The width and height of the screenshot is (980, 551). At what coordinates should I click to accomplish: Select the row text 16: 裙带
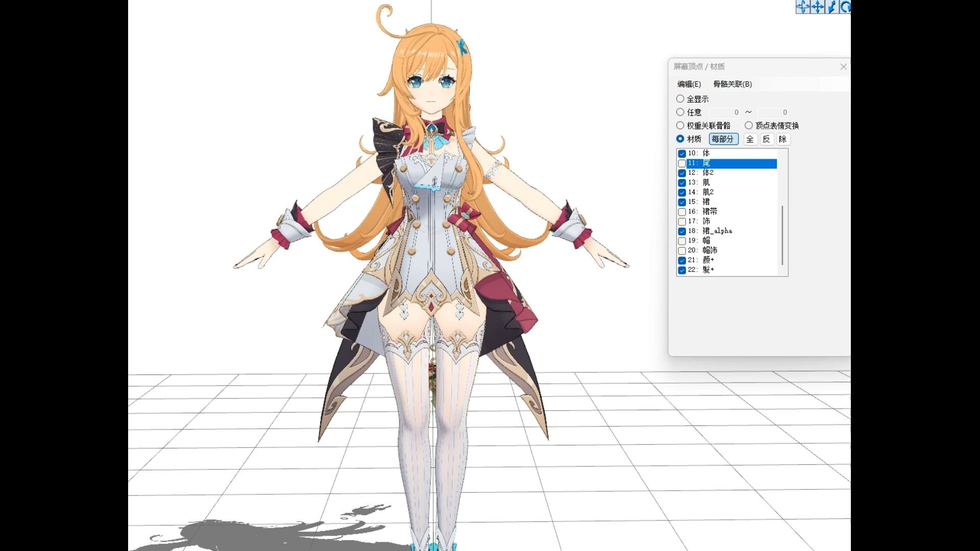[x=702, y=212]
